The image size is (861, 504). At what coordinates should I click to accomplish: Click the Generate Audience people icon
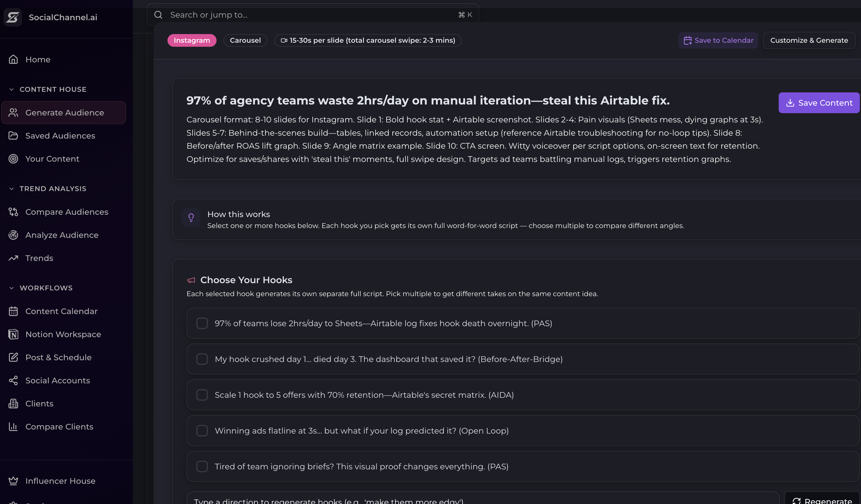(x=13, y=112)
